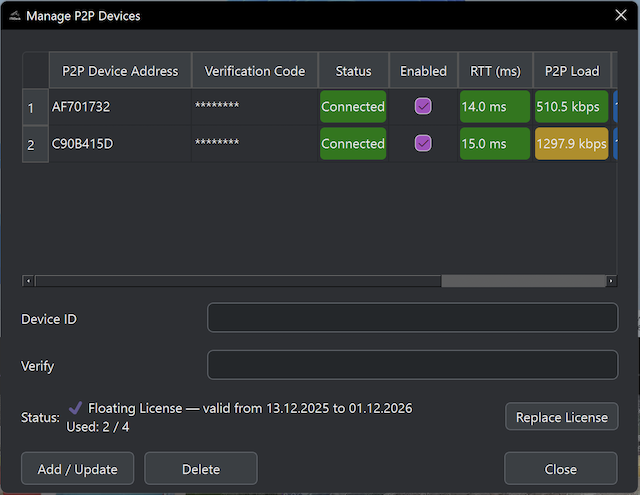Sort by P2P Device Address column header

[120, 71]
